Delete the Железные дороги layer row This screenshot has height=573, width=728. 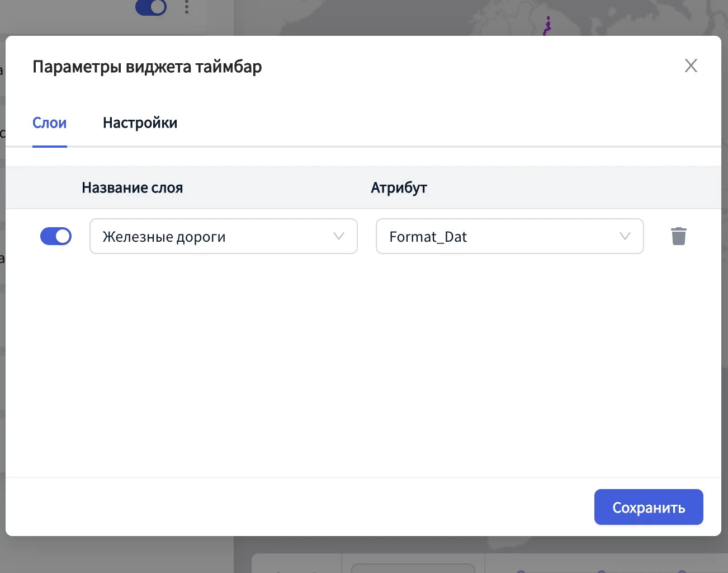click(x=678, y=236)
